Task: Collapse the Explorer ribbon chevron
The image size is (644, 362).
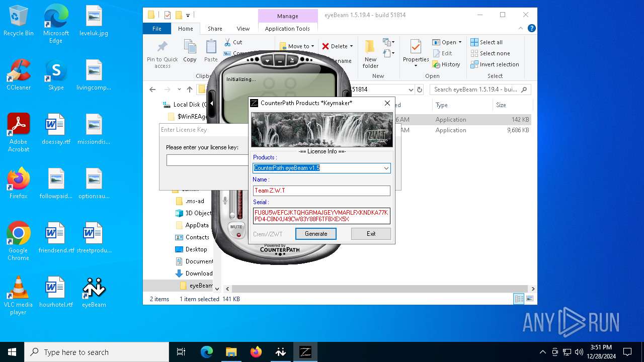Action: pos(521,29)
